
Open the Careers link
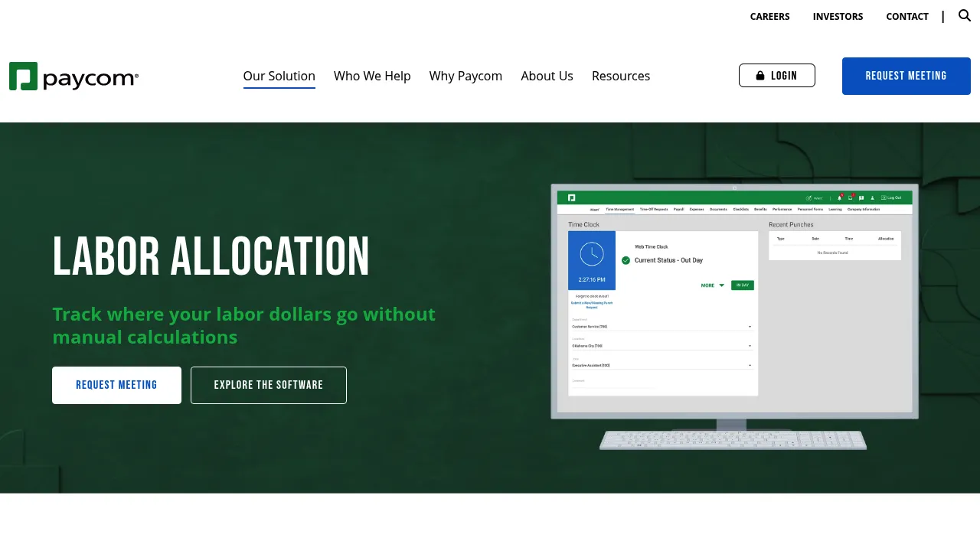click(769, 16)
